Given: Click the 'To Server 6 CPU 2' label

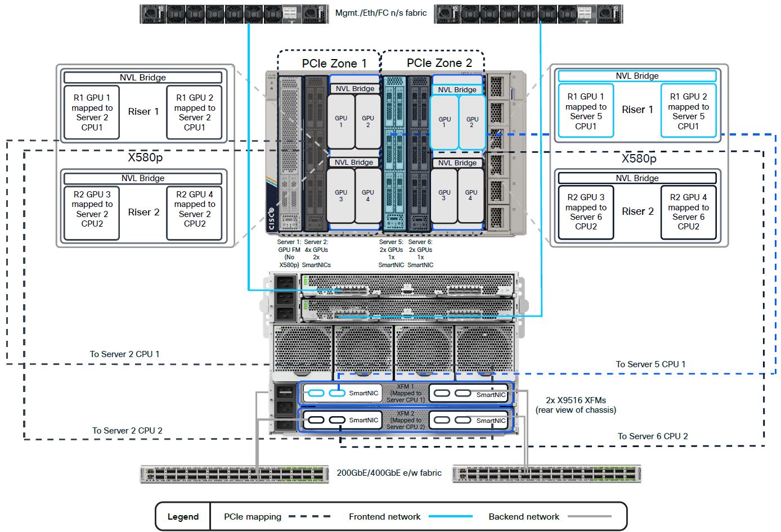Looking at the screenshot, I should [x=653, y=436].
